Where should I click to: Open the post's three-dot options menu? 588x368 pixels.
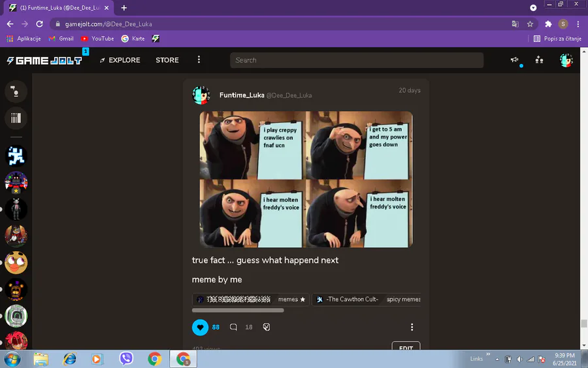click(x=412, y=327)
